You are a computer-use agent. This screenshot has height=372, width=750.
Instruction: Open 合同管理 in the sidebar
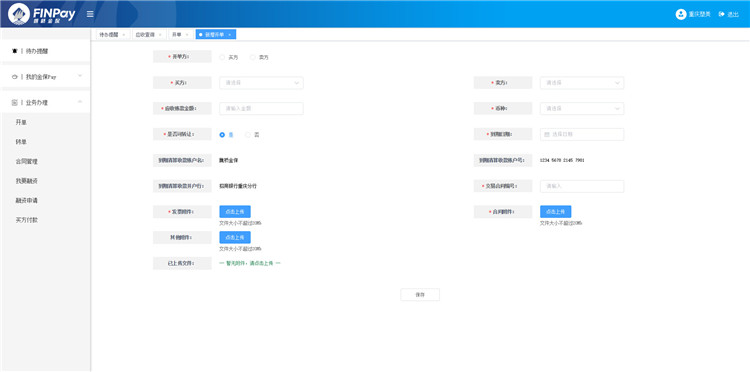(x=26, y=162)
